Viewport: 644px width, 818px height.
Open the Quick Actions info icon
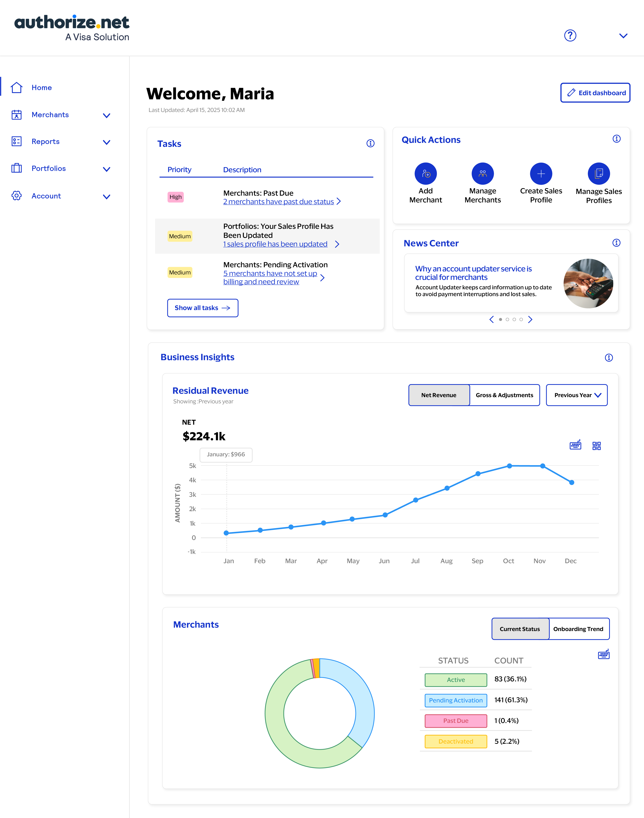coord(616,139)
